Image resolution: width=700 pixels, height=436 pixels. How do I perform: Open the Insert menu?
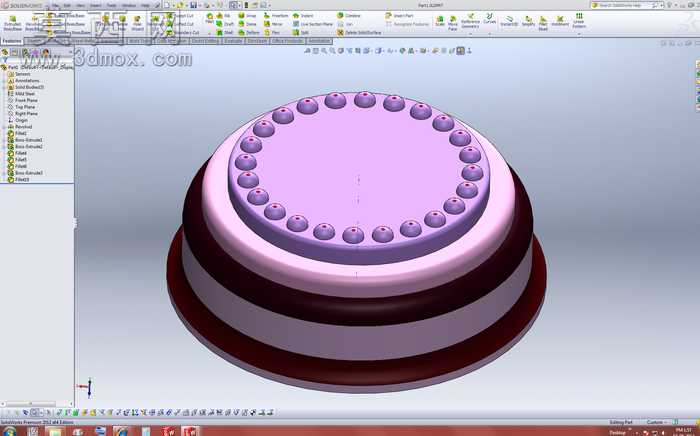[x=96, y=5]
